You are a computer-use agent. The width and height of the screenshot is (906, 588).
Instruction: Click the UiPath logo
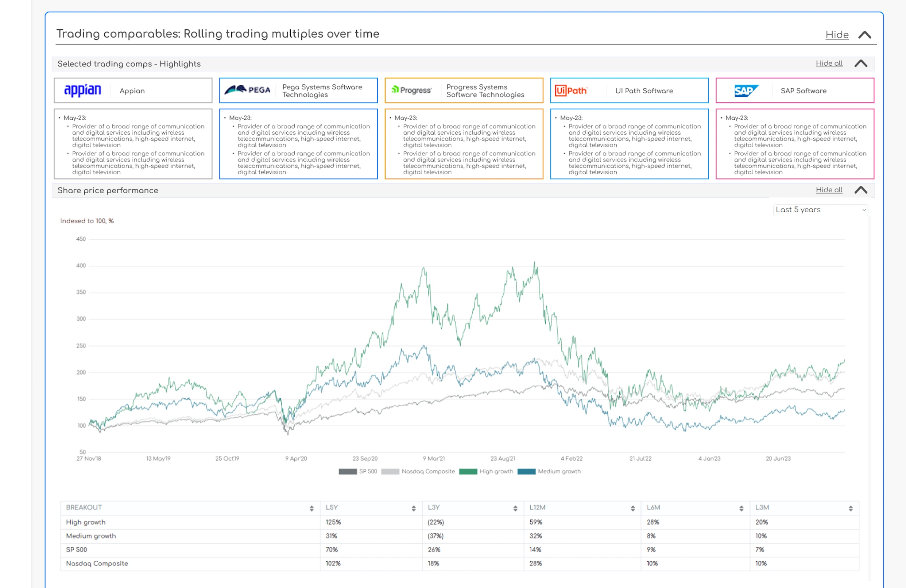tap(571, 90)
